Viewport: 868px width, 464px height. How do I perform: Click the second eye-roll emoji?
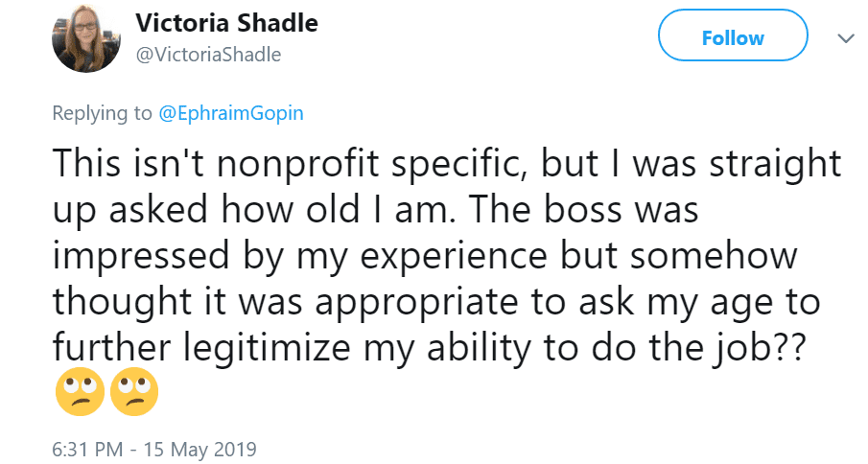[x=134, y=391]
